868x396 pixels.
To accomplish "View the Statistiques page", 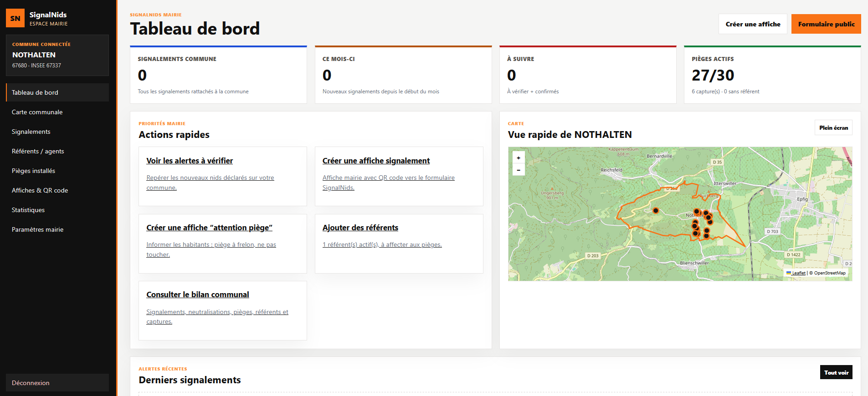I will (x=57, y=210).
